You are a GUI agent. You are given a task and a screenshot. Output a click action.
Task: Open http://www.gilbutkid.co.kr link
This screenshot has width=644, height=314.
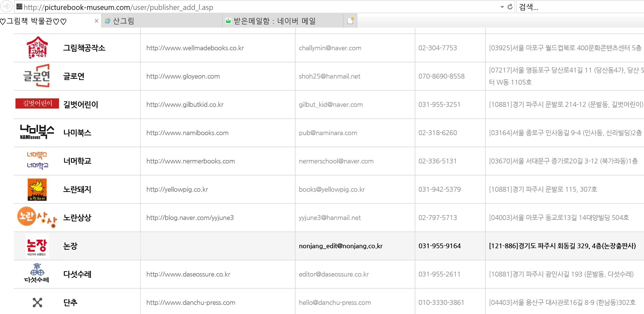(x=185, y=104)
